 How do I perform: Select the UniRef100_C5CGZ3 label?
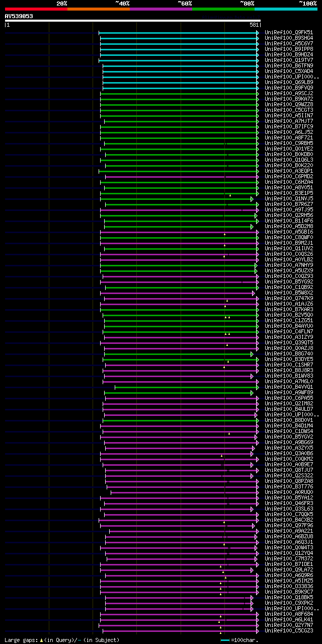[289, 630]
